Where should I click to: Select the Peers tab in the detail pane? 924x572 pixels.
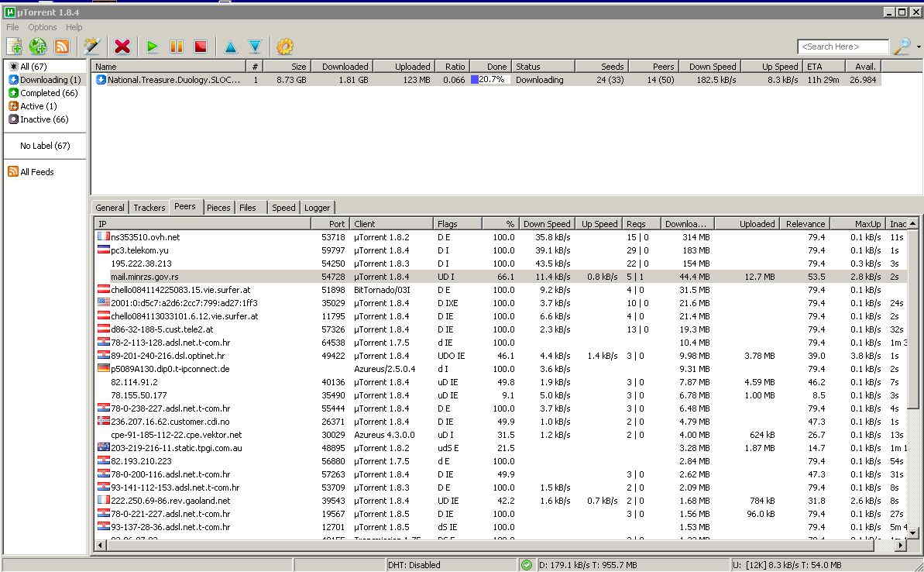click(185, 206)
